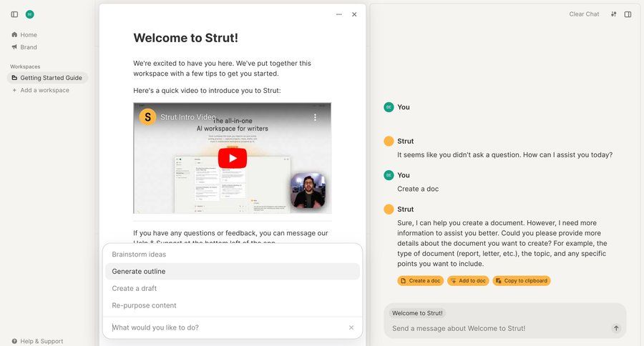Toggle the left sidebar panel icon
Viewport: 644px width, 346px height.
coord(14,14)
